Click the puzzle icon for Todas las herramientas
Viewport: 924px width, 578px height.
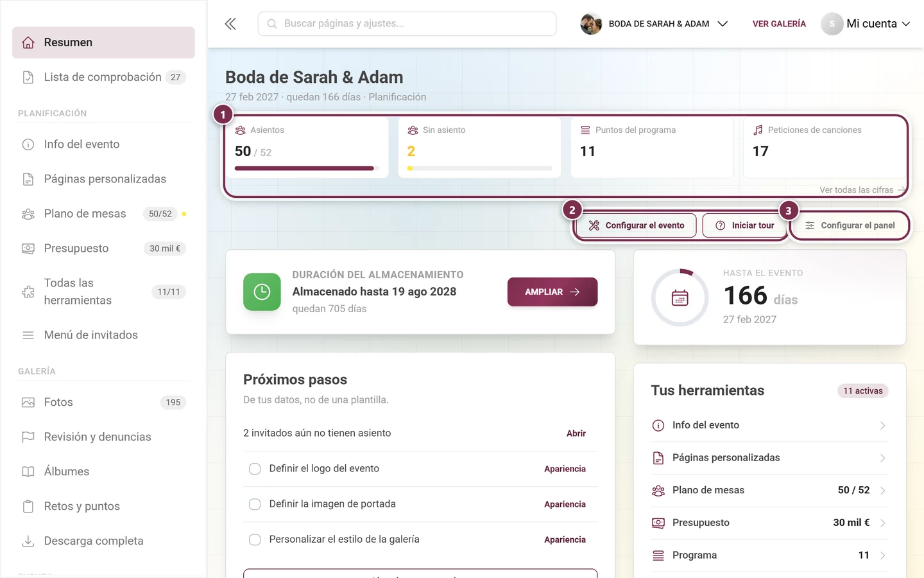coord(28,292)
